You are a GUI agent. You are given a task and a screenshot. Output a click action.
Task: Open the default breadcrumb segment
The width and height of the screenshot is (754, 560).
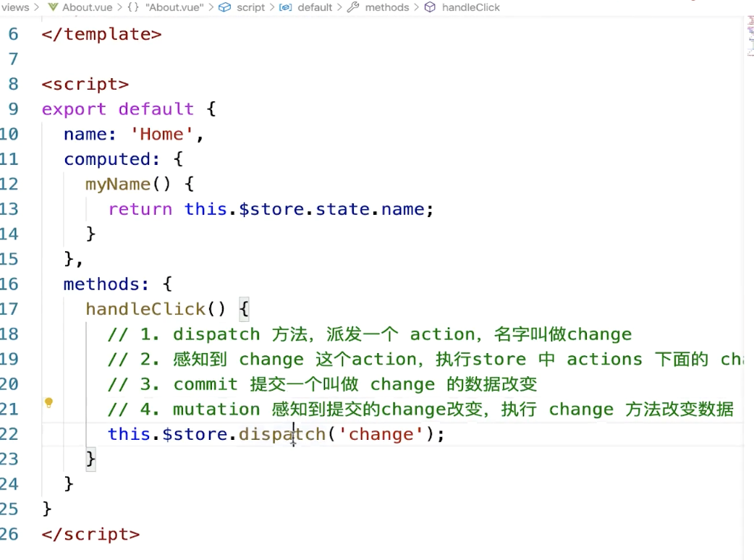tap(315, 7)
